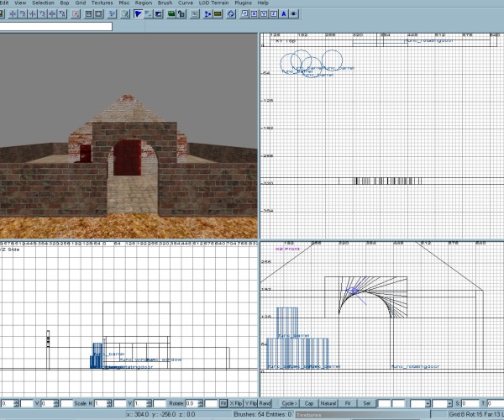The width and height of the screenshot is (504, 420).
Task: Click 'Grid:8 Rot:15 Far:13' status text
Action: coord(476,414)
